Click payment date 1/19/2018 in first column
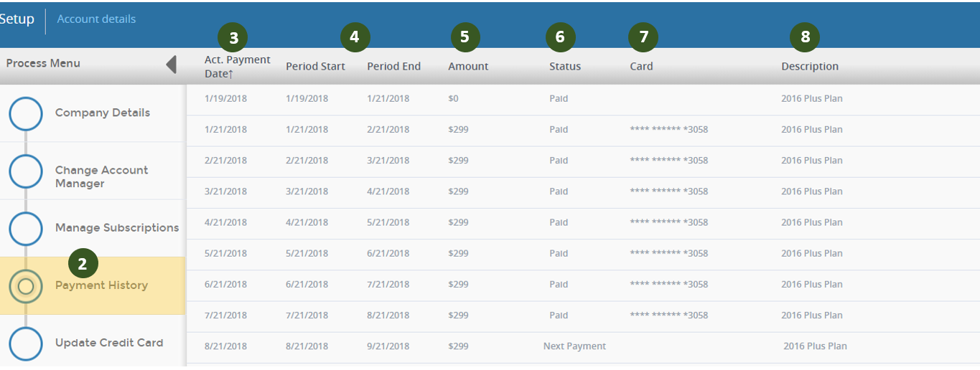Screen dimensions: 980x370 point(225,99)
